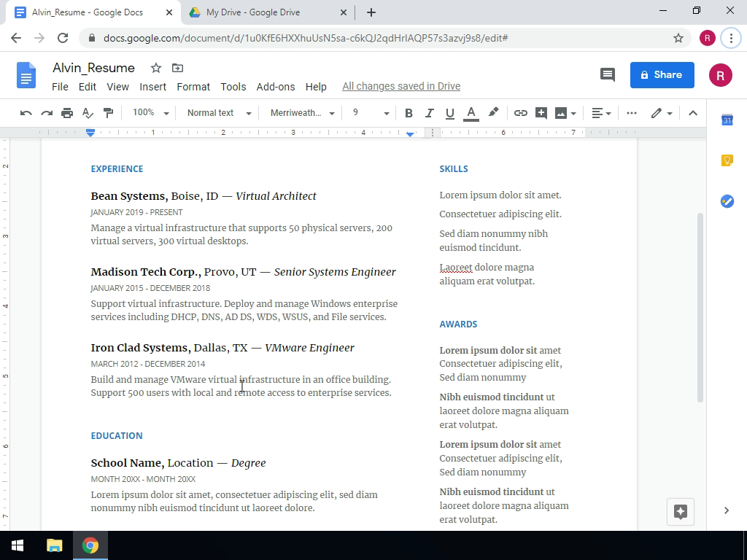Viewport: 747px width, 560px height.
Task: Select the Paint format roller icon
Action: 108,113
